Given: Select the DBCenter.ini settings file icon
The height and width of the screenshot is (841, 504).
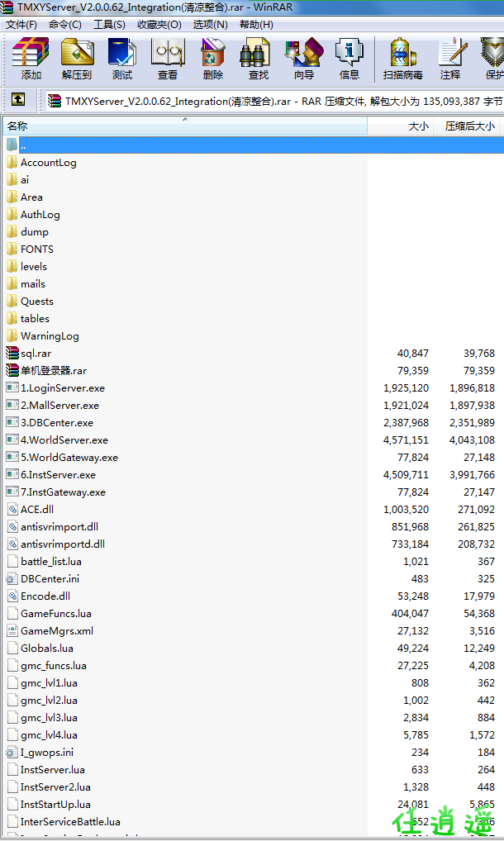Looking at the screenshot, I should pyautogui.click(x=12, y=578).
